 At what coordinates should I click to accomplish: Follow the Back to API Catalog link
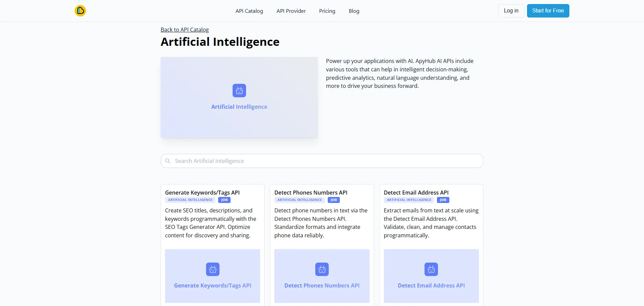point(185,30)
